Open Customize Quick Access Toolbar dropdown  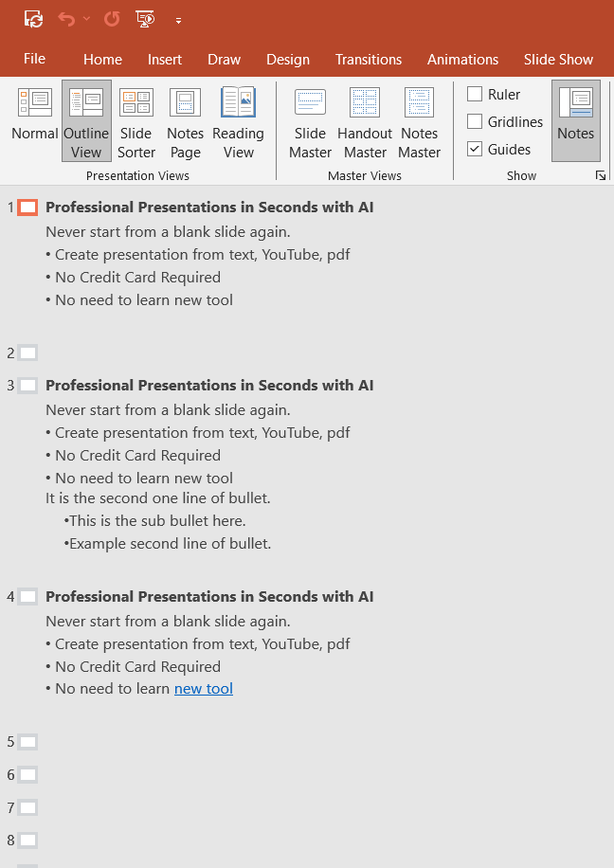click(178, 20)
